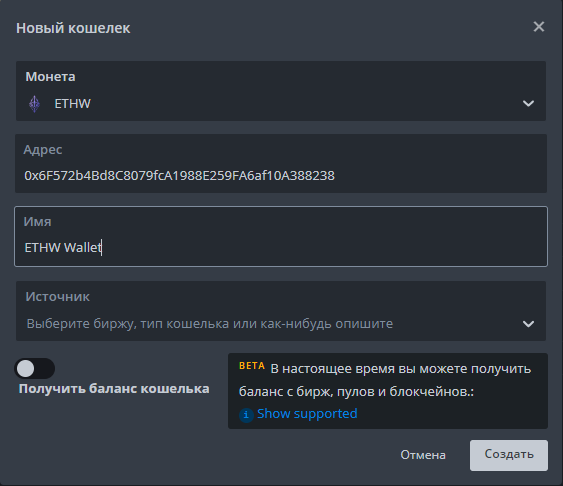
Task: Open the Выберите биржу source placeholder
Action: [x=210, y=324]
